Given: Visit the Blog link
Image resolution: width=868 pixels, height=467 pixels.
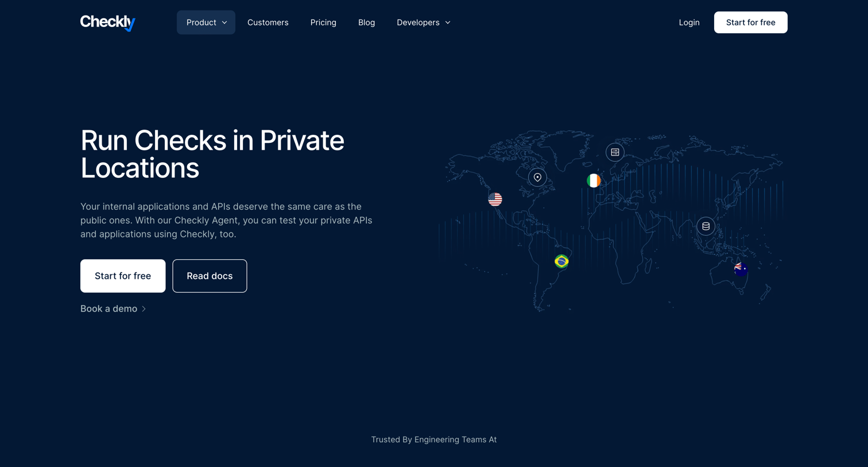Looking at the screenshot, I should [x=366, y=22].
